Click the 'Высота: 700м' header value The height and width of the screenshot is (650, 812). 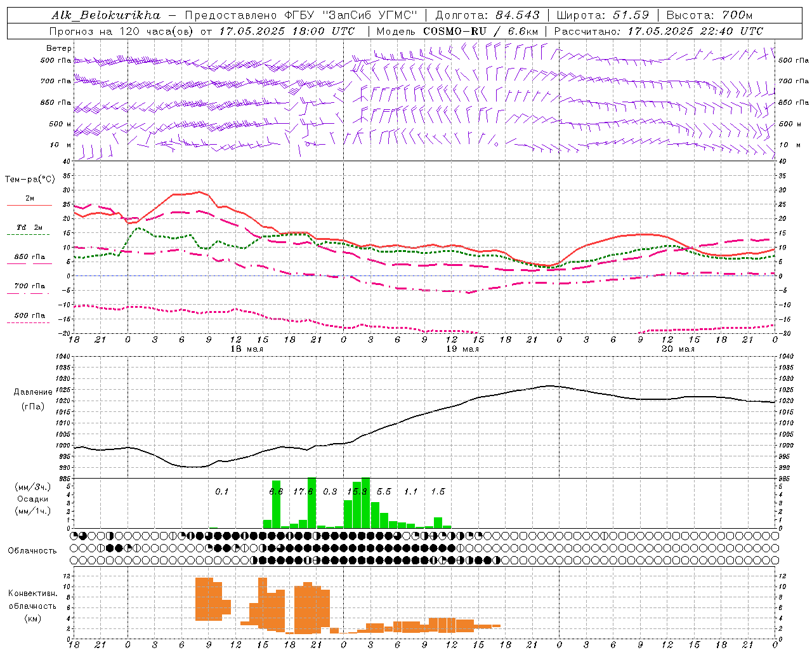coord(710,15)
